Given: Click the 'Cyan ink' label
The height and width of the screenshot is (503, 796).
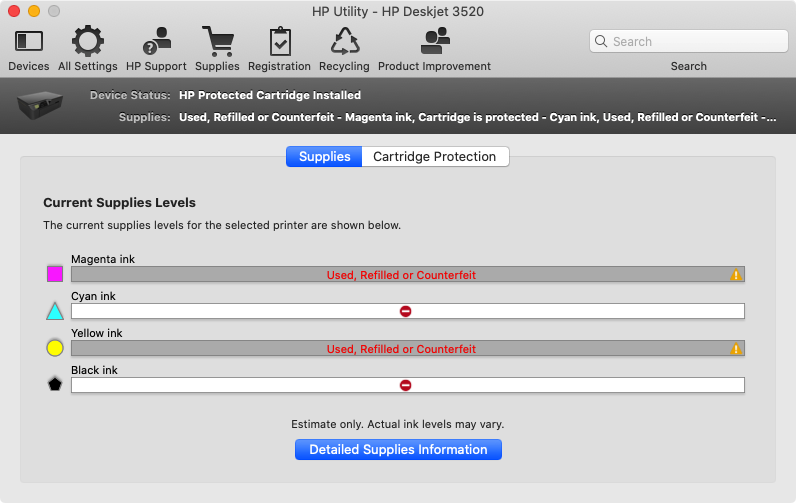Looking at the screenshot, I should coord(93,296).
